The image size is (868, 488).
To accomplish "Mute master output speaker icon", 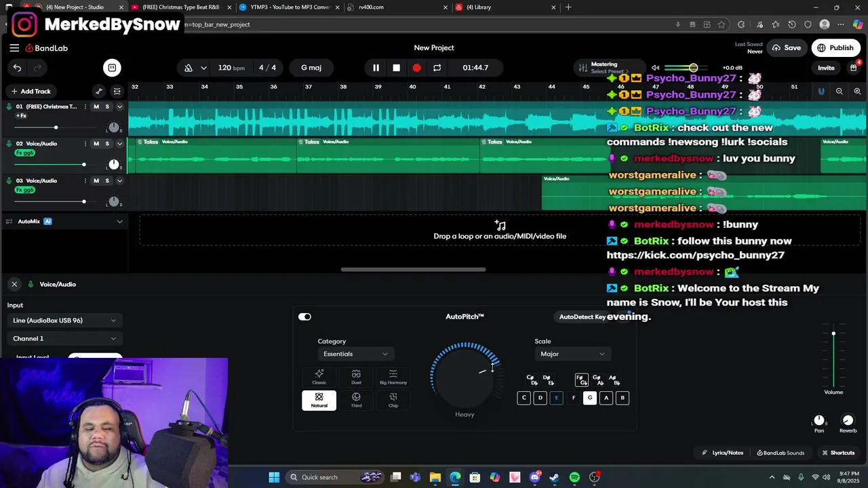I will (655, 68).
